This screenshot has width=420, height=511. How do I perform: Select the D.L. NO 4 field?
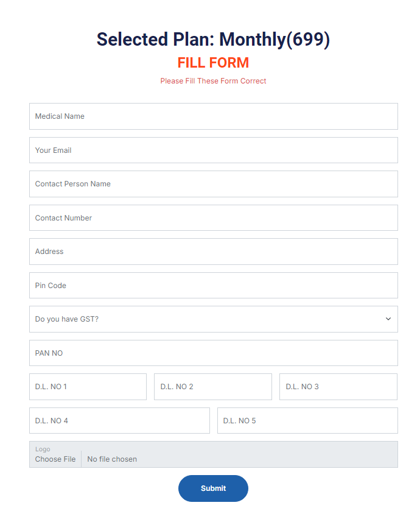coord(119,421)
